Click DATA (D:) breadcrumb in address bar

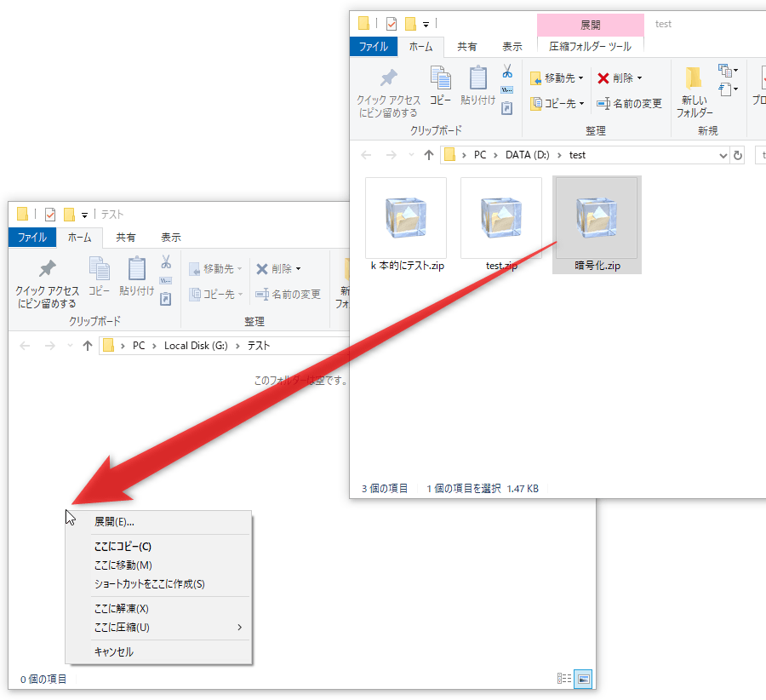(527, 156)
